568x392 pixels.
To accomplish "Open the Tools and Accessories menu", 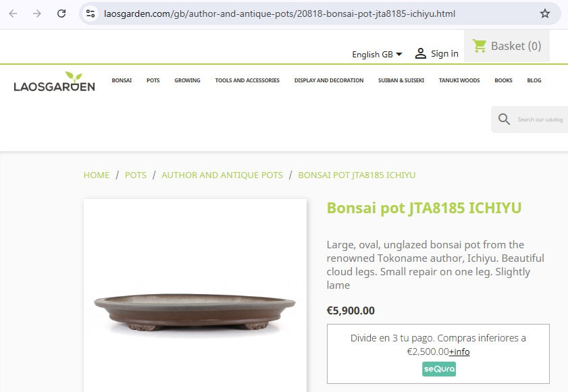I will pyautogui.click(x=247, y=80).
